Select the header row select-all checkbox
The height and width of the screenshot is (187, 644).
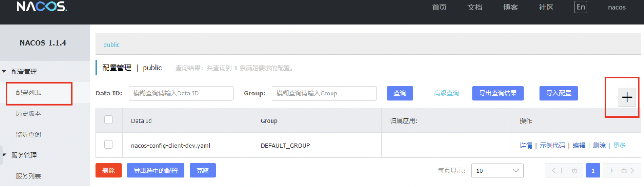pos(109,120)
